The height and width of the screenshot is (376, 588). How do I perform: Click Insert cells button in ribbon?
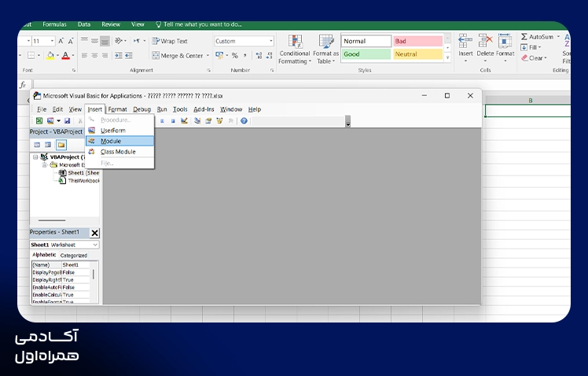tap(465, 47)
